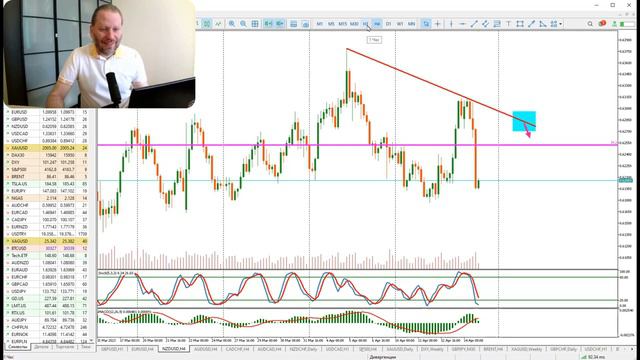
Task: Select the arrow line drawing tool
Action: click(531, 24)
